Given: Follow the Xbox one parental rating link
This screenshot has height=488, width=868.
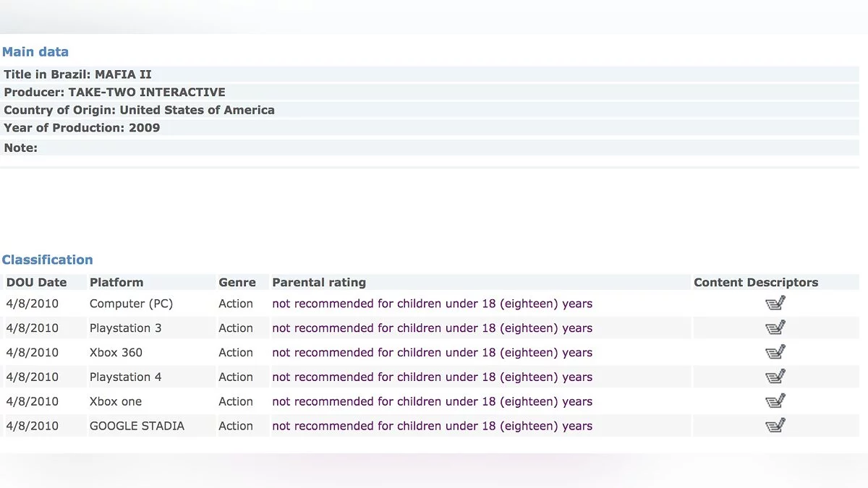Looking at the screenshot, I should [x=432, y=402].
